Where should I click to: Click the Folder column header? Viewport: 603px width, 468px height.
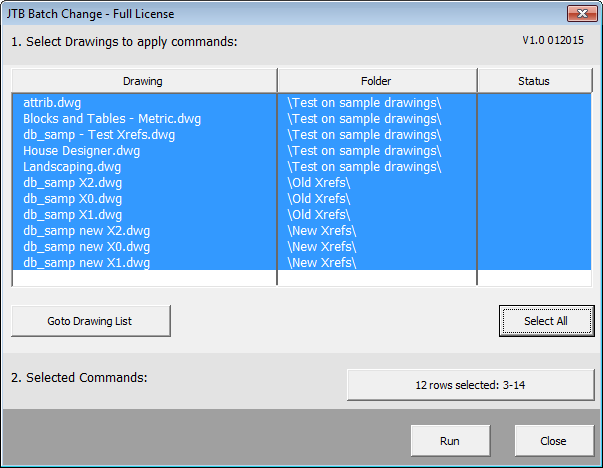pos(377,81)
